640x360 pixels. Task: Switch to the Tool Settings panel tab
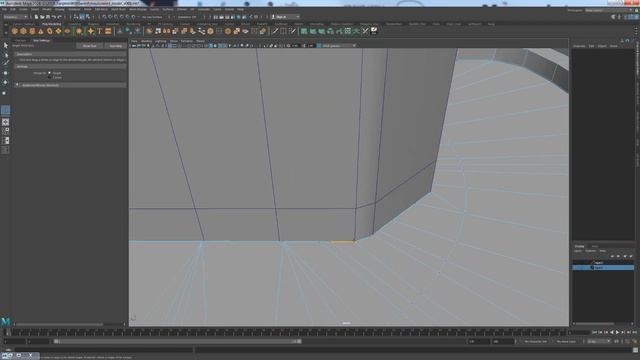tap(41, 40)
